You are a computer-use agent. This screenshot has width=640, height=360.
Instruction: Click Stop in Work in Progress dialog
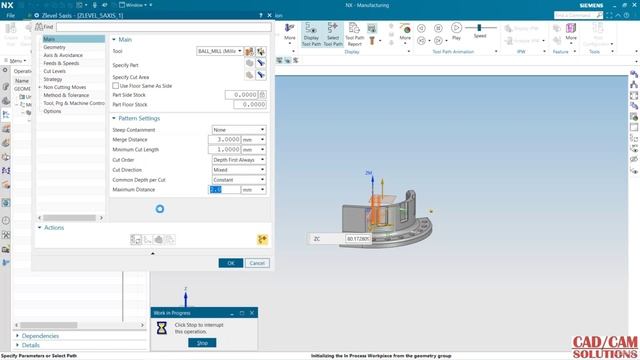point(202,343)
